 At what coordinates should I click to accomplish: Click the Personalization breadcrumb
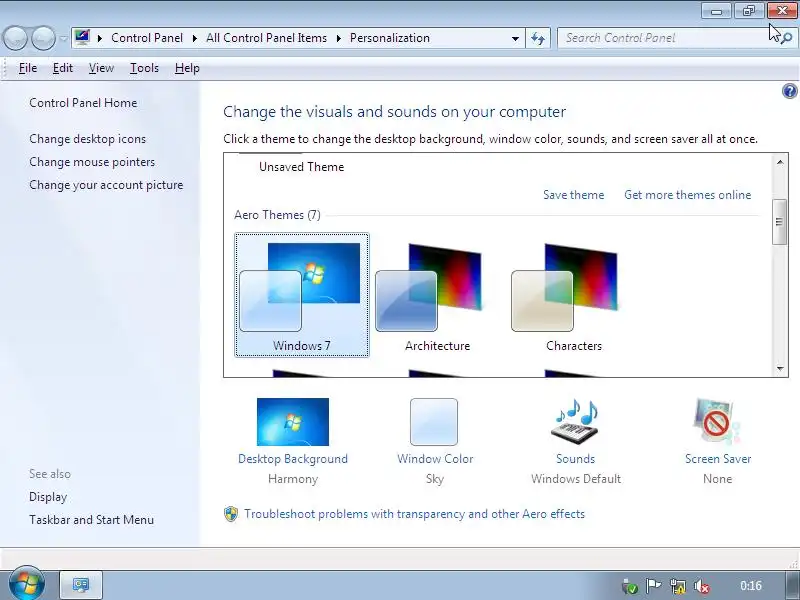point(390,38)
